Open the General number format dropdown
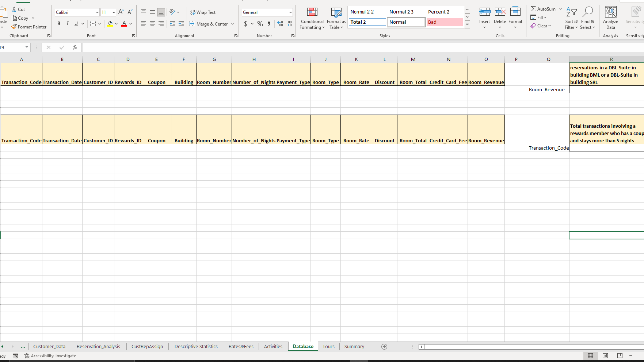Screen dimensions: 644x362 290,12
